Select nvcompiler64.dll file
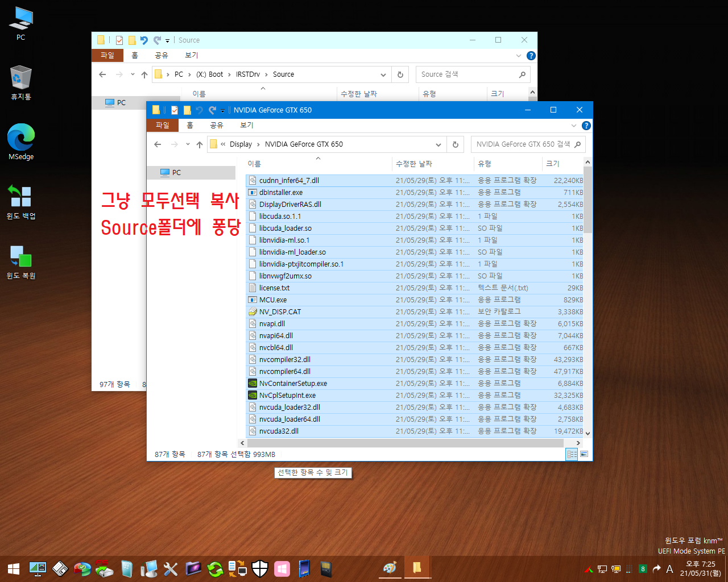The width and height of the screenshot is (728, 582). pos(415,371)
